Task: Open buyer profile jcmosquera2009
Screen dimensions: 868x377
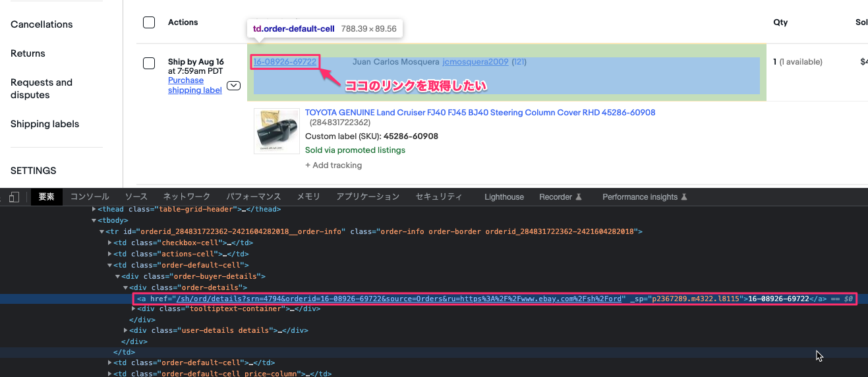Action: click(x=475, y=62)
